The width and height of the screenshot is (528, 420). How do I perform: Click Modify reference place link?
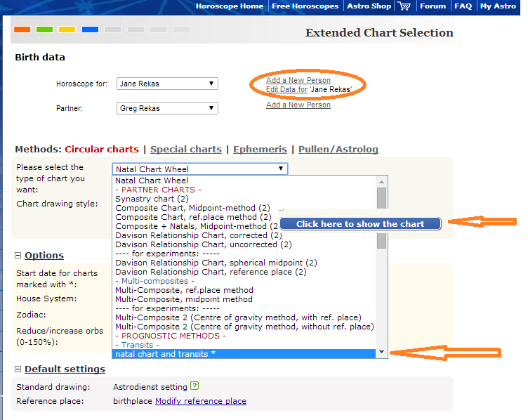[x=201, y=401]
